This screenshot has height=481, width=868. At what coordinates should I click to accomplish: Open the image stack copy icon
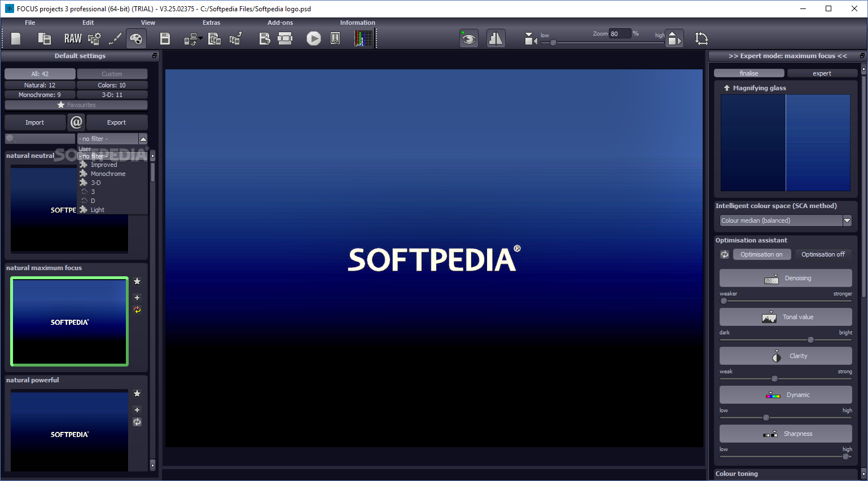click(214, 38)
